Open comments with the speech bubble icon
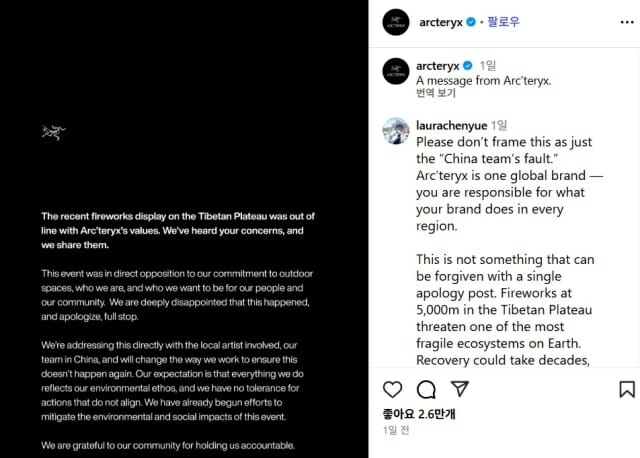 coord(426,389)
